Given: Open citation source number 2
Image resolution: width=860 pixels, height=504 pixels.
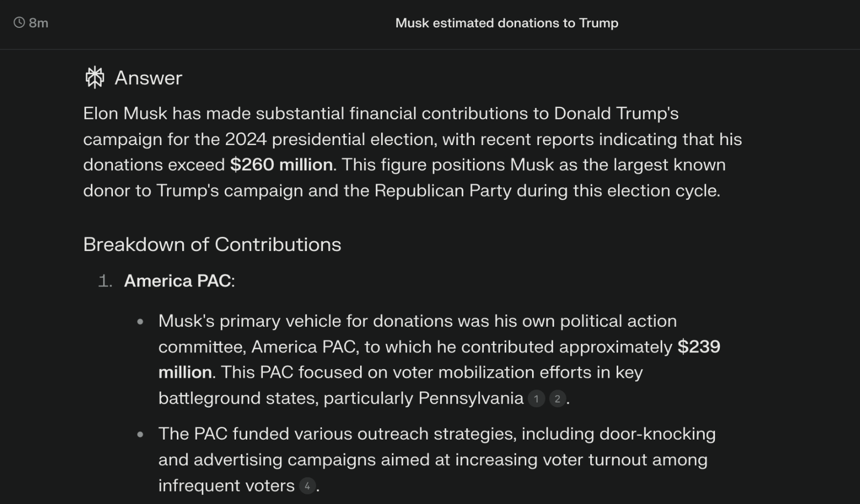Looking at the screenshot, I should pyautogui.click(x=557, y=399).
